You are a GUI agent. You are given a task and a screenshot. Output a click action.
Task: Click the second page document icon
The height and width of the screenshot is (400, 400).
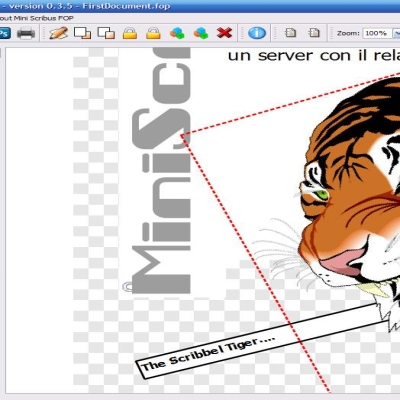(314, 33)
